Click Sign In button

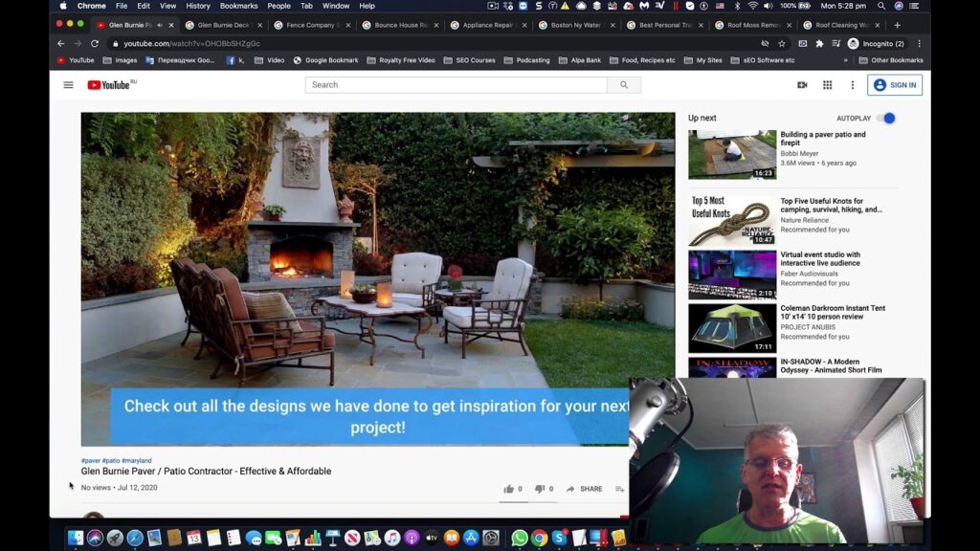click(895, 85)
